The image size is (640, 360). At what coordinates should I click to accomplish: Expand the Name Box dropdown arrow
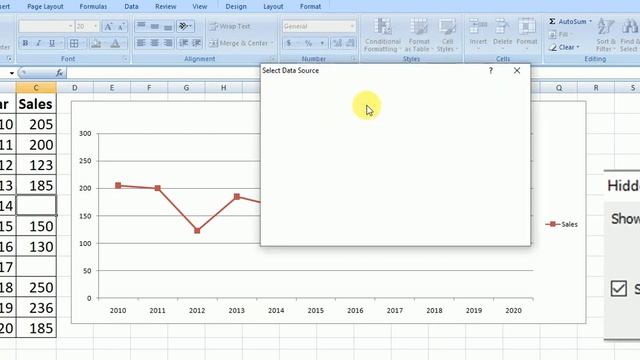point(11,73)
